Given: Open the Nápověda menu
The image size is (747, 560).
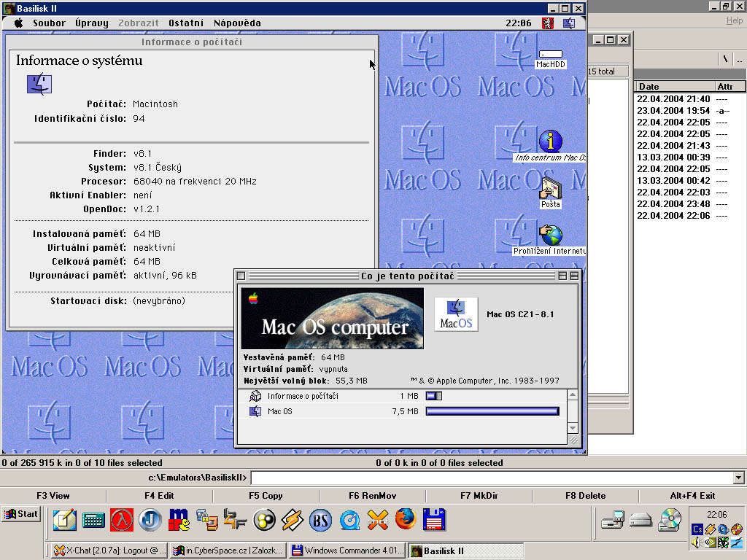Looking at the screenshot, I should pos(236,23).
